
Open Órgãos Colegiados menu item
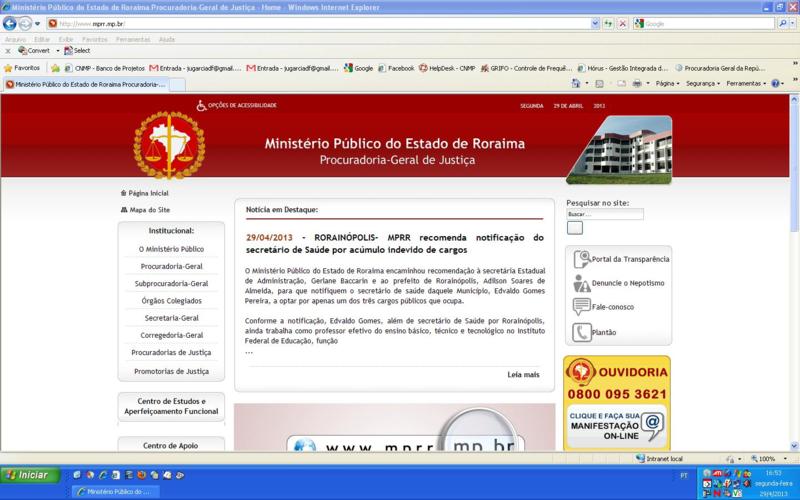click(171, 301)
